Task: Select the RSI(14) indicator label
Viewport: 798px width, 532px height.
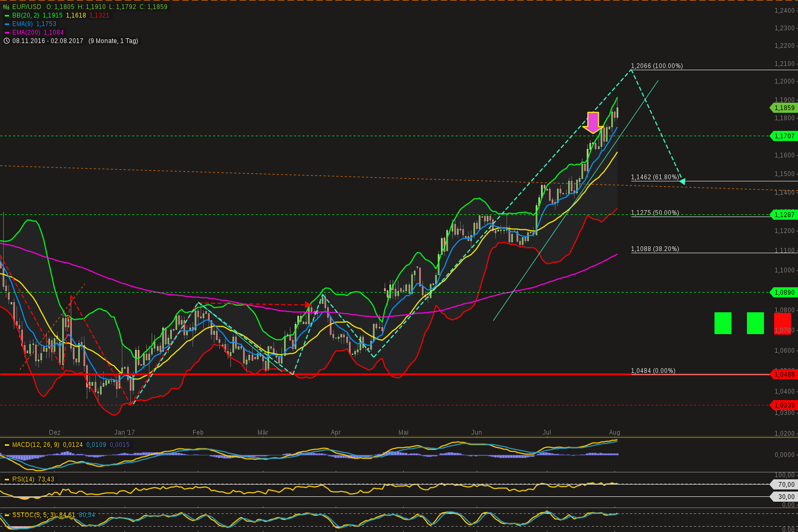Action: 24,479
